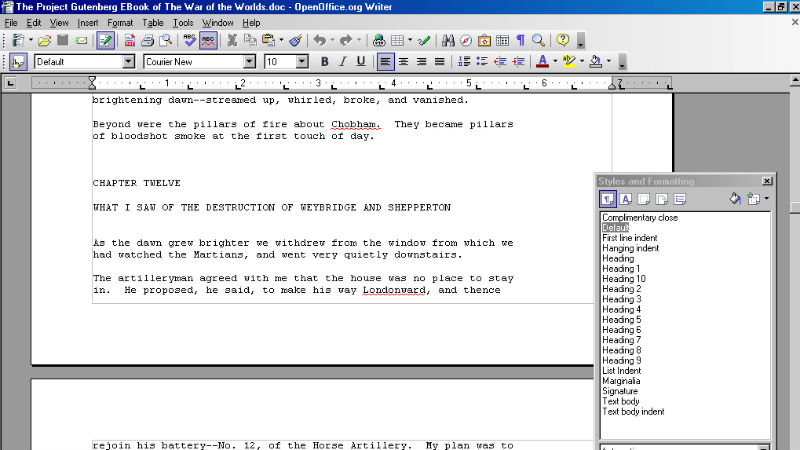Open a document with the Open icon
800x450 pixels.
(x=44, y=40)
